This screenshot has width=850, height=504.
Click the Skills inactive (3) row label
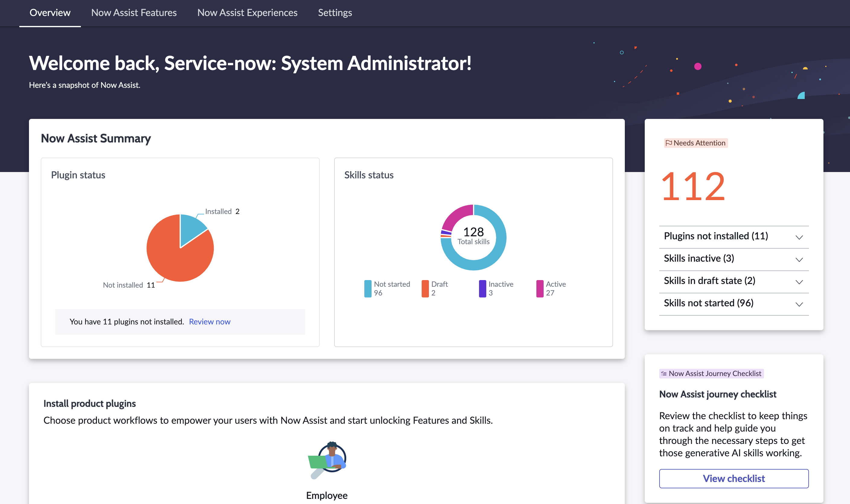tap(699, 258)
